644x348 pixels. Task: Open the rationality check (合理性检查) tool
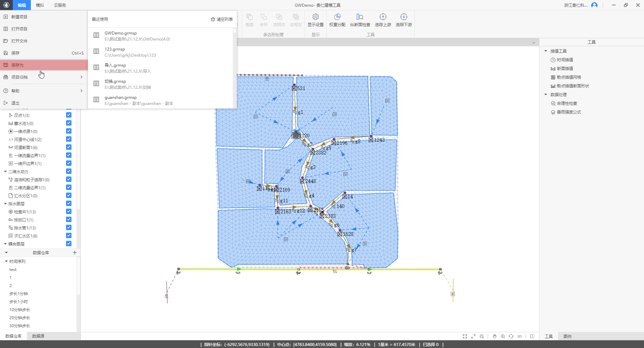(x=564, y=103)
